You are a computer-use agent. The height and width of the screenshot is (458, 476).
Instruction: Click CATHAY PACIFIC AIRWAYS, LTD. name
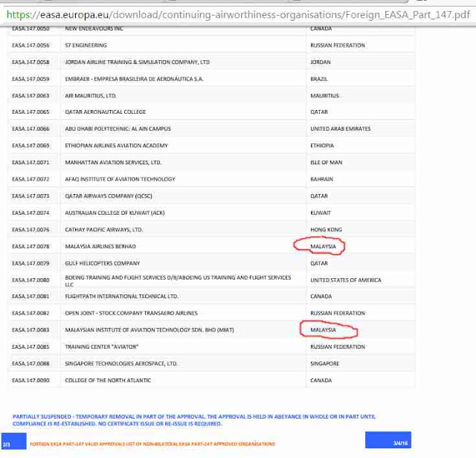point(104,230)
